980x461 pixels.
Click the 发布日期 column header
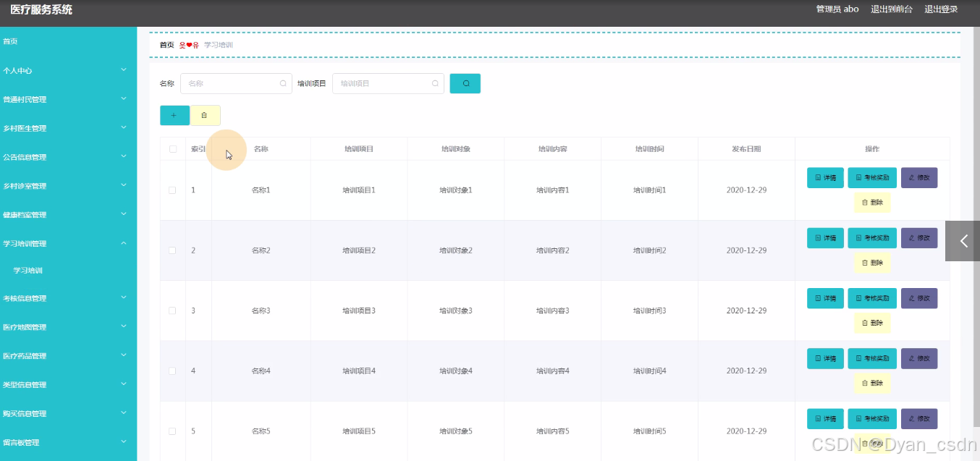coord(746,149)
